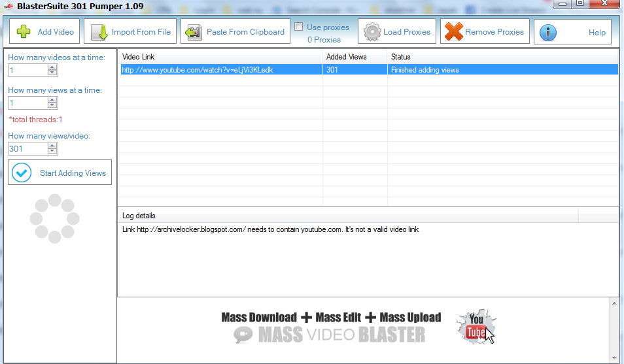Focus the videos at a time input
The height and width of the screenshot is (364, 624).
27,71
